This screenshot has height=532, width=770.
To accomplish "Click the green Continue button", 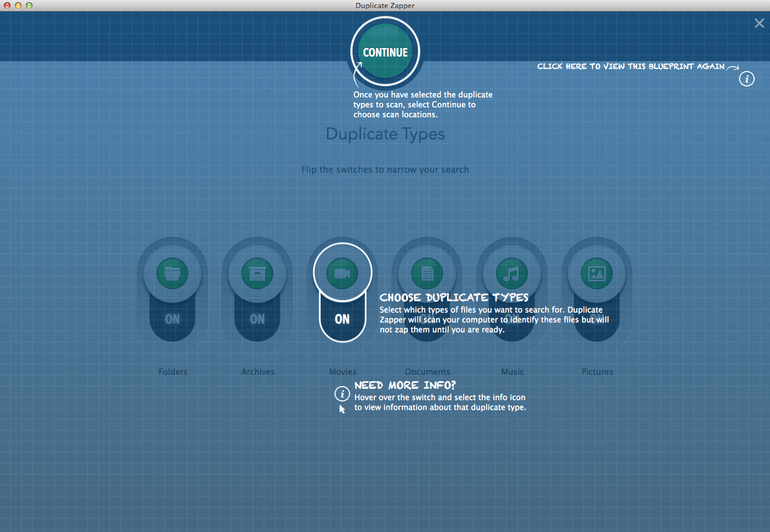I will point(385,52).
